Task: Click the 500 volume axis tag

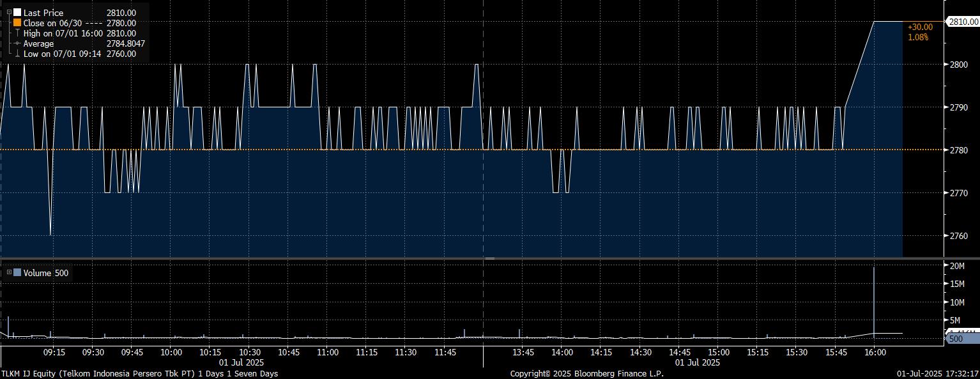Action: 956,339
